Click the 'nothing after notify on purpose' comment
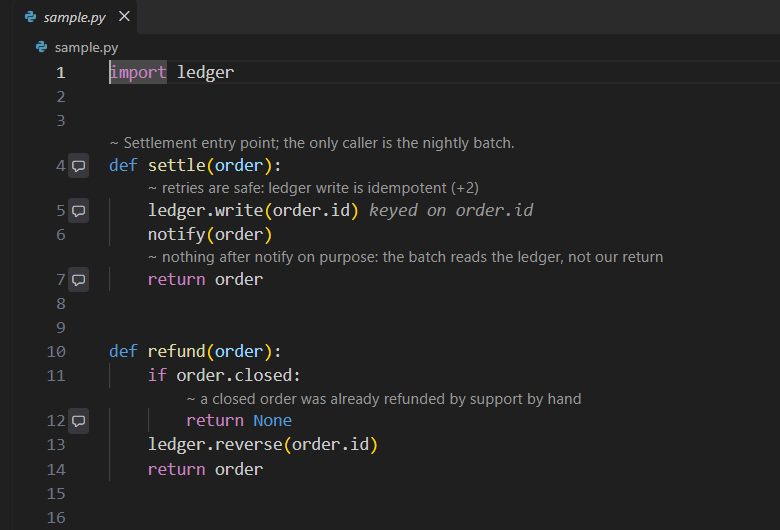 click(x=405, y=257)
